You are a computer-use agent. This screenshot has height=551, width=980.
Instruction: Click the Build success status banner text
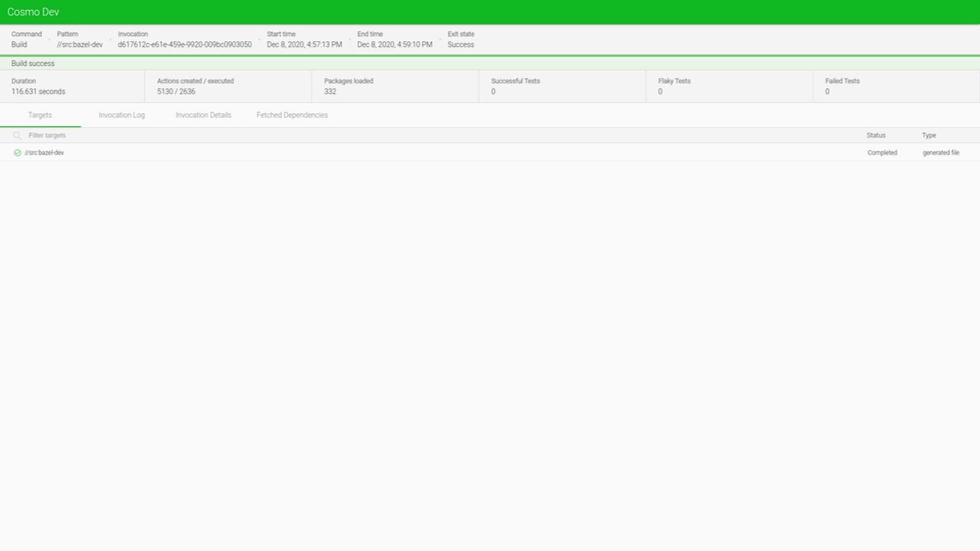click(33, 64)
